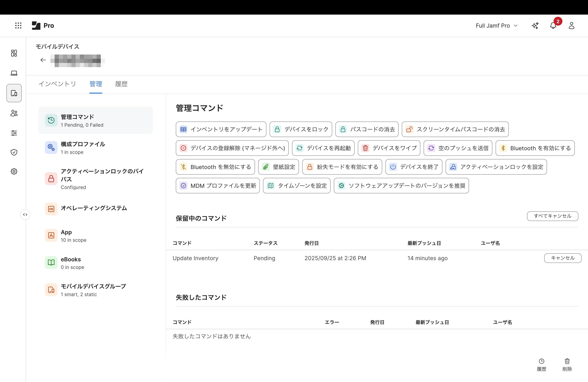Switch to the インベントリ tab
The image size is (588, 382).
click(57, 84)
